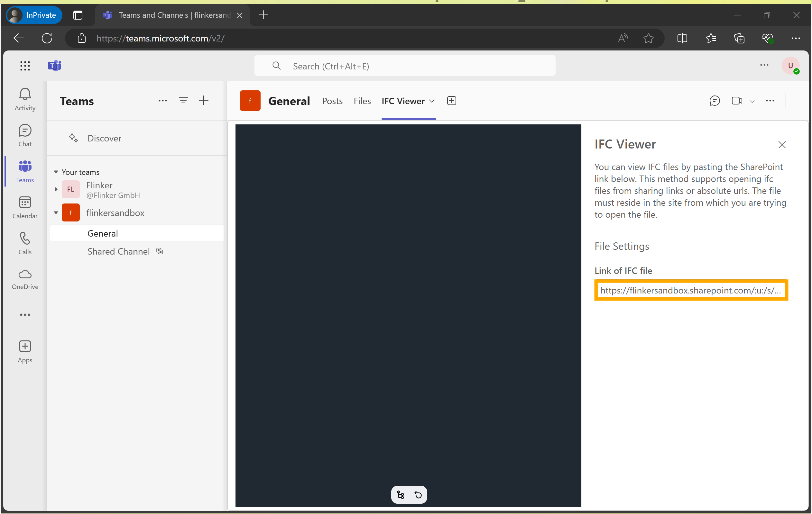812x514 pixels.
Task: Go back in the browser
Action: click(x=19, y=38)
